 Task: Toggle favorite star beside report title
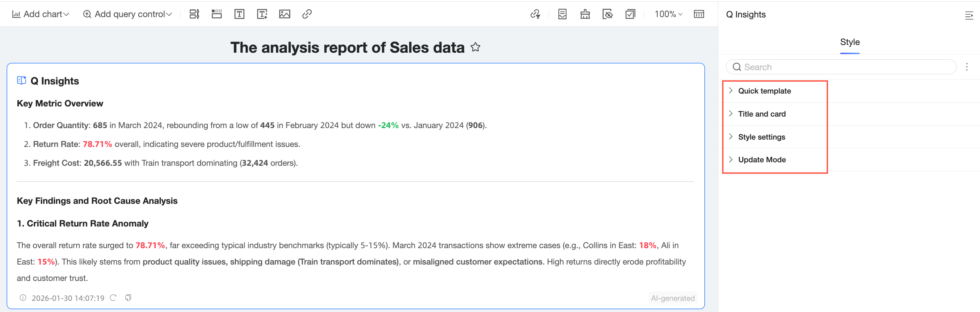(x=476, y=47)
